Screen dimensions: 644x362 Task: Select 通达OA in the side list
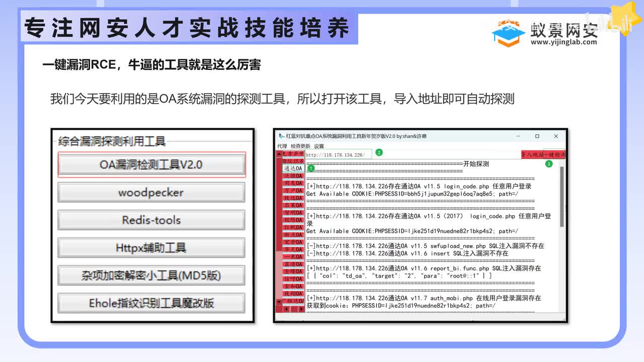[293, 168]
